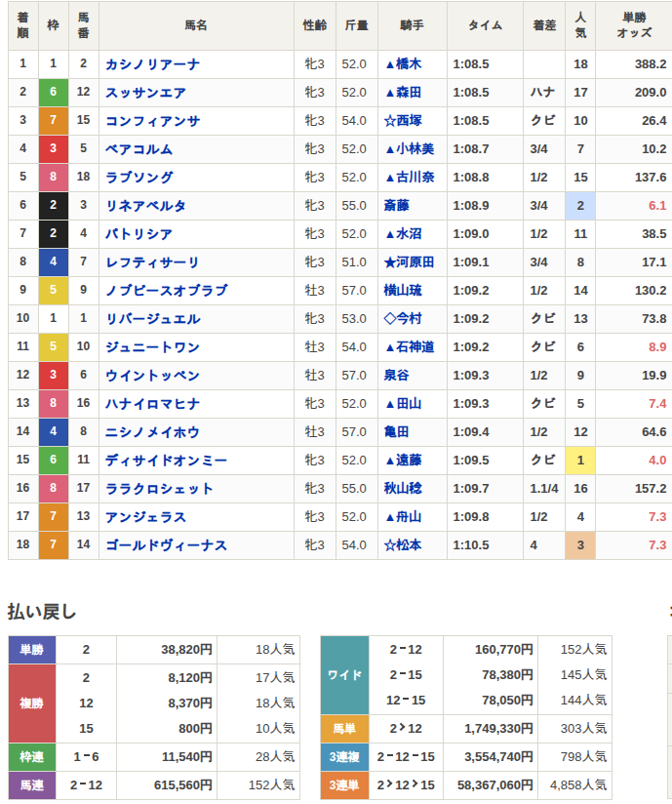
Task: Click green bracket 6 cell in スッサンエア row
Action: coord(54,93)
